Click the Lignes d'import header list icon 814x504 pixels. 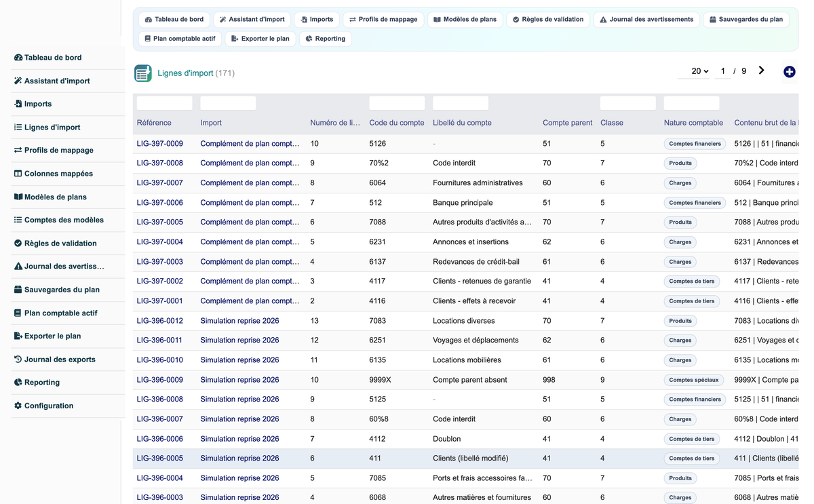coord(143,73)
